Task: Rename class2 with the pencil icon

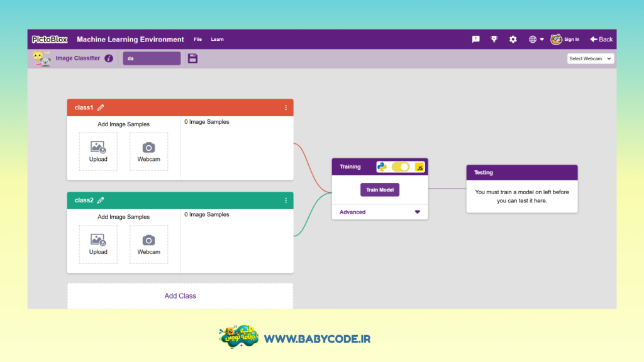Action: pos(101,200)
